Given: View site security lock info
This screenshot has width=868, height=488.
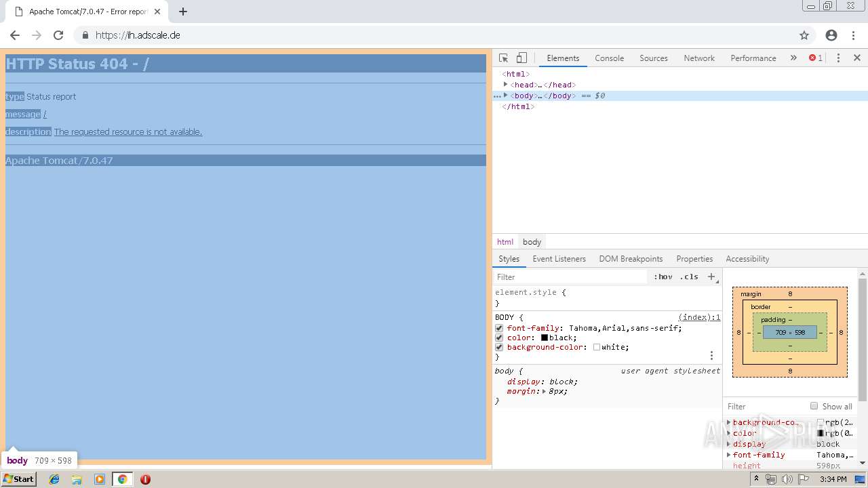Looking at the screenshot, I should tap(85, 35).
